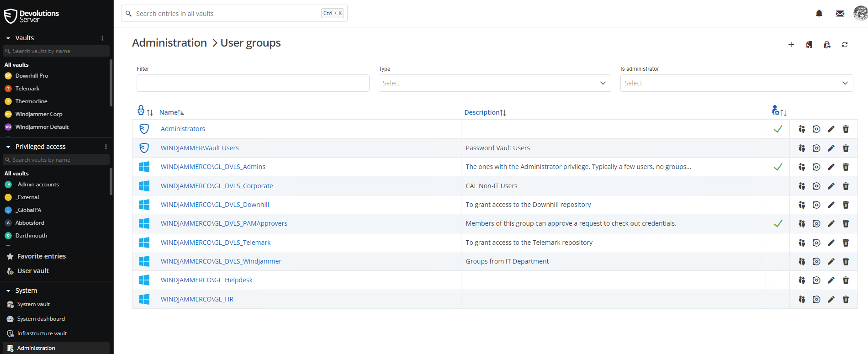Delete the GL_DVLS_Downhill group
The width and height of the screenshot is (868, 354).
(x=846, y=205)
